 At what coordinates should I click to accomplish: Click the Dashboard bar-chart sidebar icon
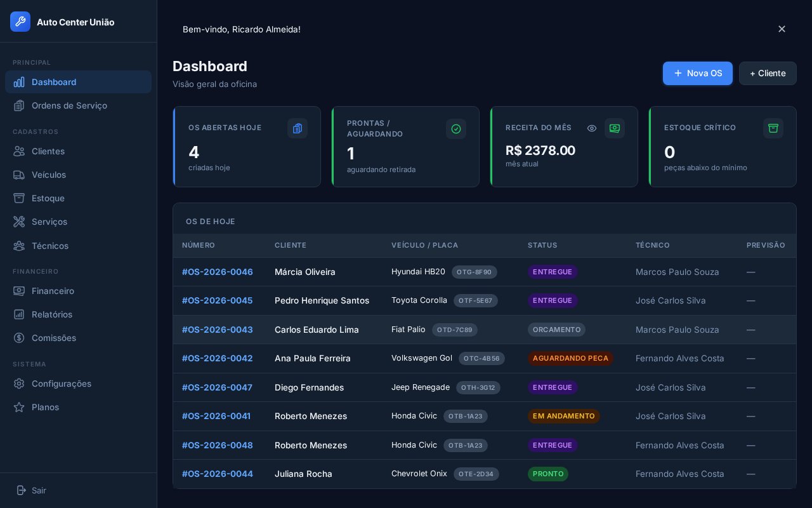click(19, 82)
